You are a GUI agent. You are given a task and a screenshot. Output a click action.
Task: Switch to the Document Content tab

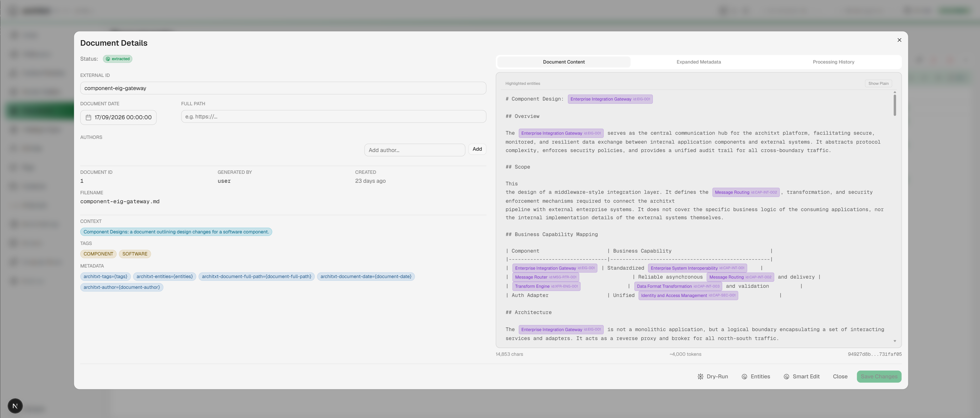tap(563, 62)
